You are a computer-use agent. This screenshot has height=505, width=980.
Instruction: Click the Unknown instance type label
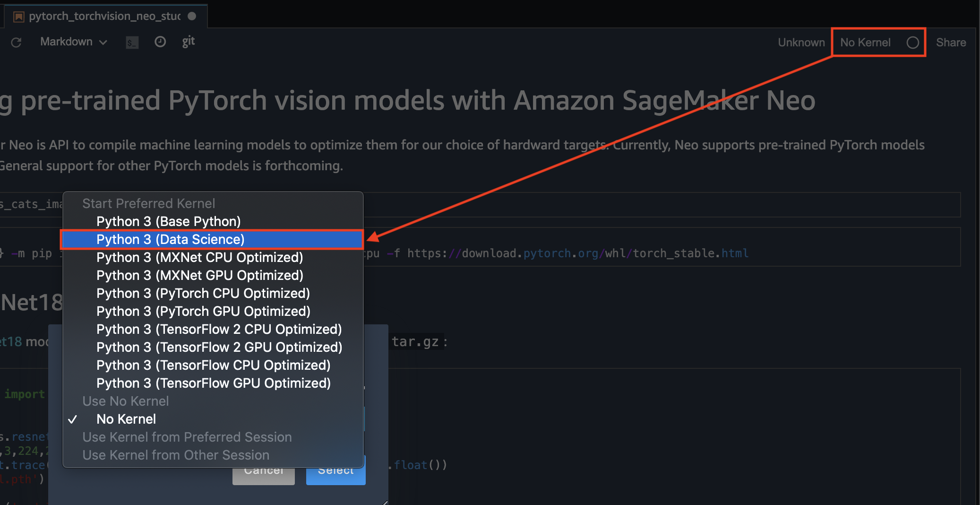[801, 43]
